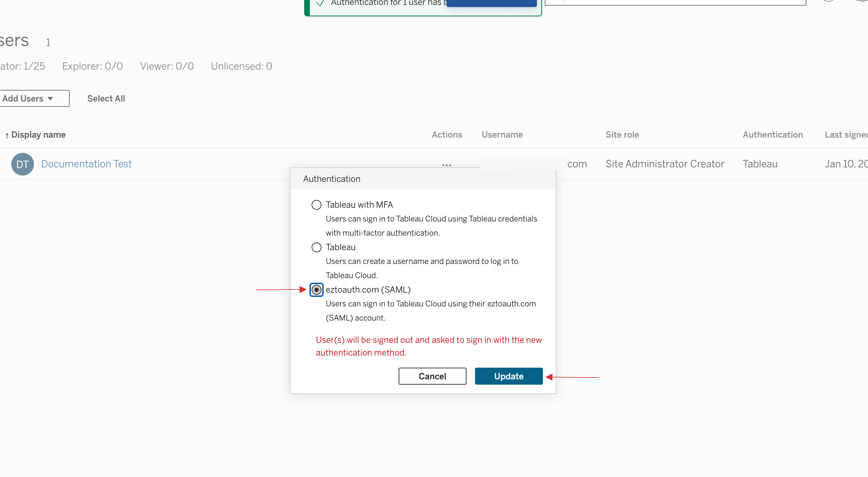Screen dimensions: 868x477
Task: Click the Tableau authentication cell in user row
Action: [x=760, y=164]
